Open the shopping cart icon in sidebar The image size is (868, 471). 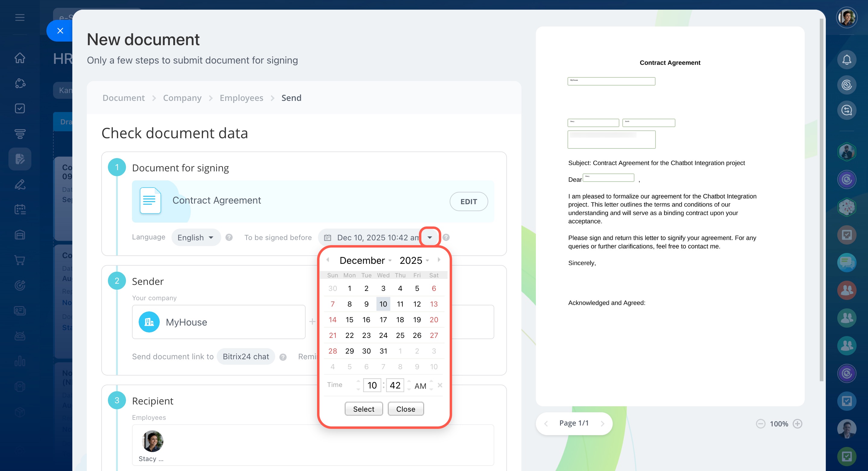point(20,260)
